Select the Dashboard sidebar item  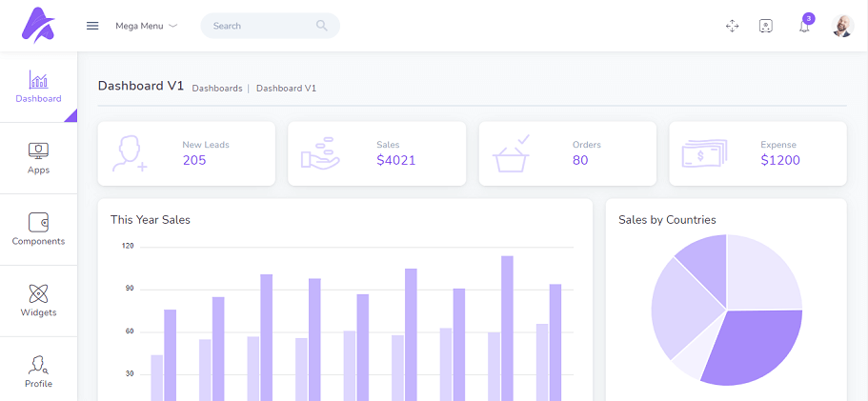(x=38, y=88)
